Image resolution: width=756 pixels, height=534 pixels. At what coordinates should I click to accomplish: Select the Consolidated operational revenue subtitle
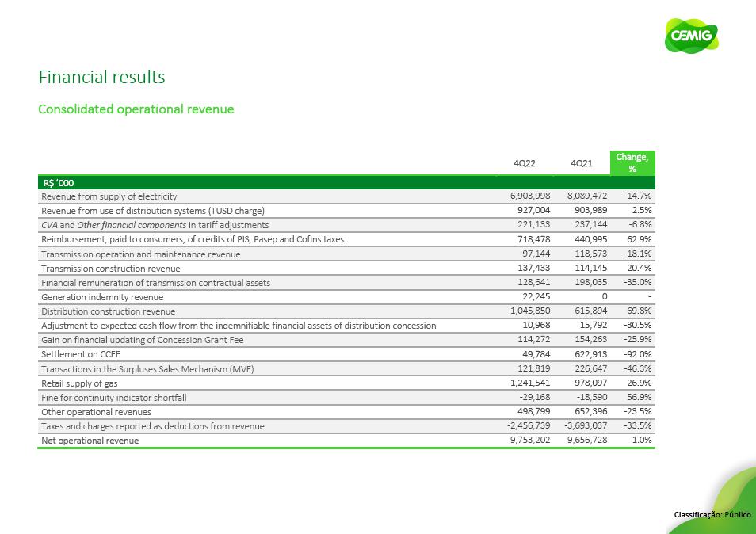(136, 109)
